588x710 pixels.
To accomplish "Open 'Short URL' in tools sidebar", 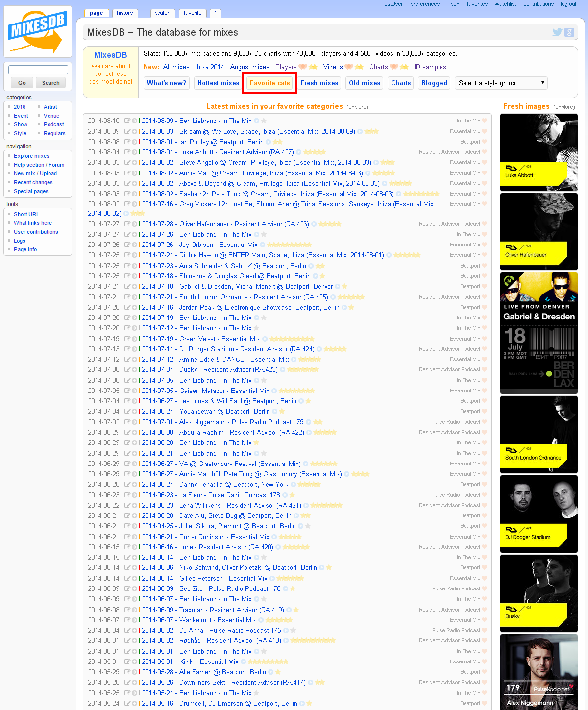I will [26, 214].
